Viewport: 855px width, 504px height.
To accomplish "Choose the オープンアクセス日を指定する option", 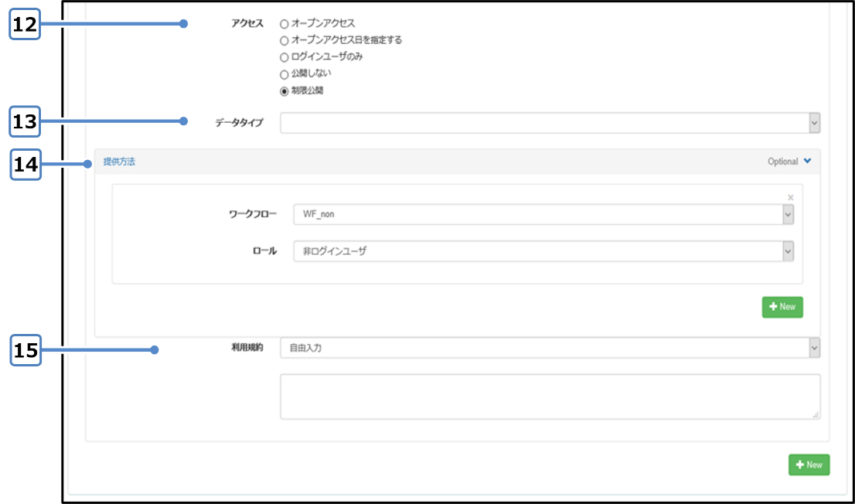I will coord(284,40).
